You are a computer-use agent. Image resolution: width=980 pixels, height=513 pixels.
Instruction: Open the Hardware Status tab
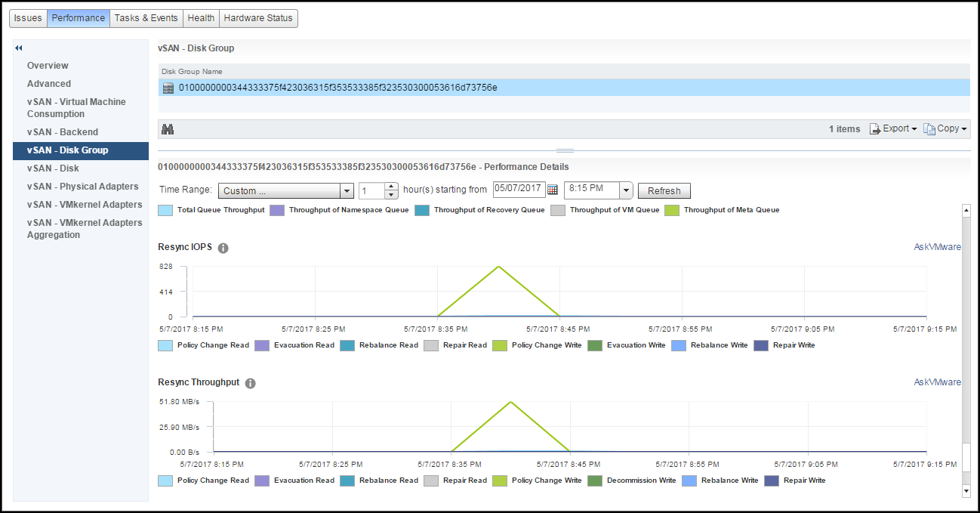(258, 18)
